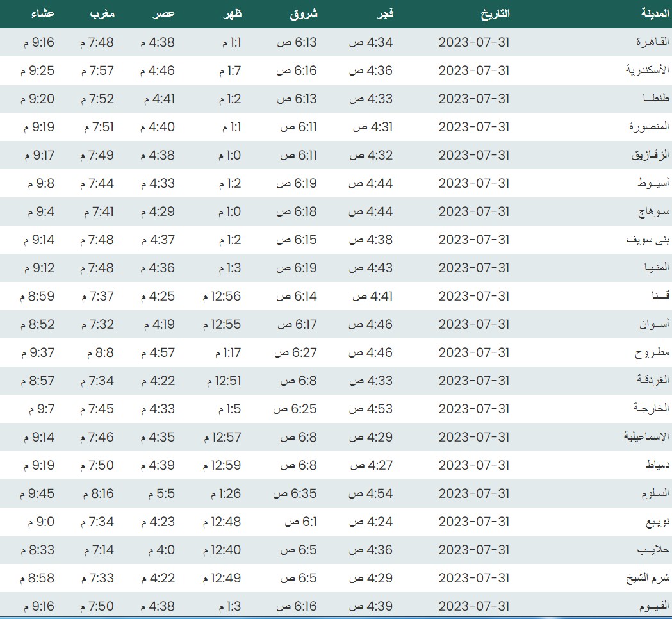Image resolution: width=672 pixels, height=619 pixels.
Task: Select the التاريخ column header
Action: coord(495,13)
